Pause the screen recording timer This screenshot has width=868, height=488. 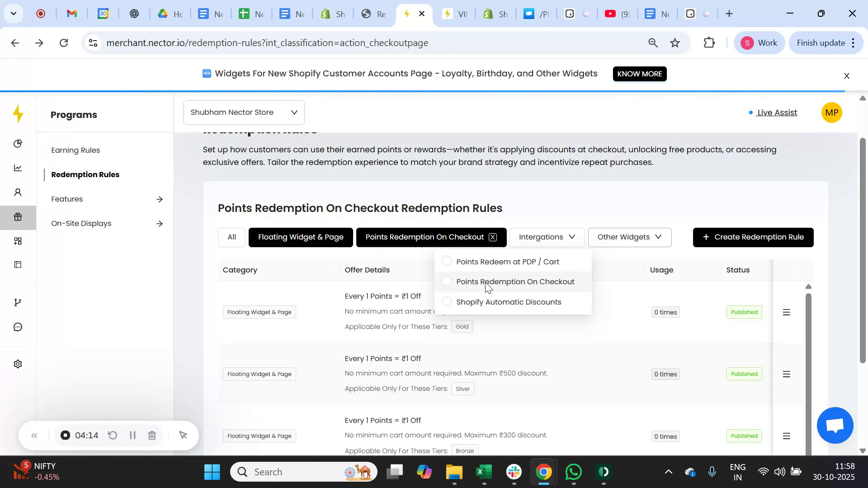tap(132, 435)
